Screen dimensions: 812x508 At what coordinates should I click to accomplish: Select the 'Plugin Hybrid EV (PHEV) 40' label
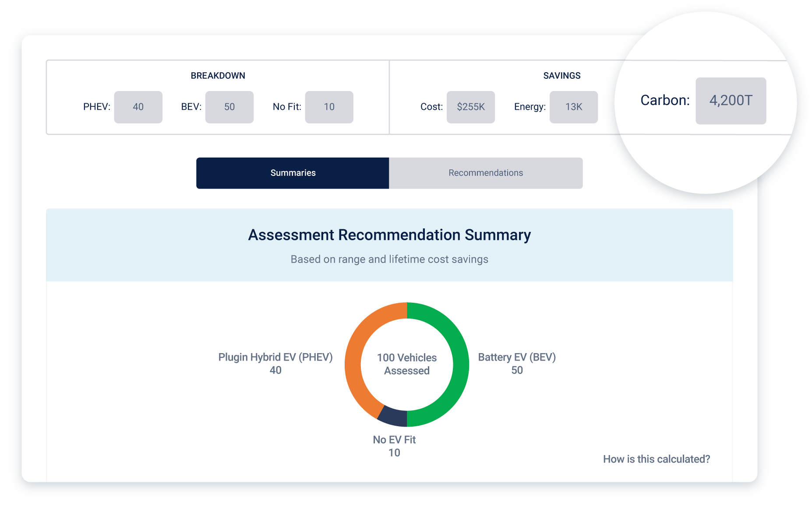click(275, 364)
